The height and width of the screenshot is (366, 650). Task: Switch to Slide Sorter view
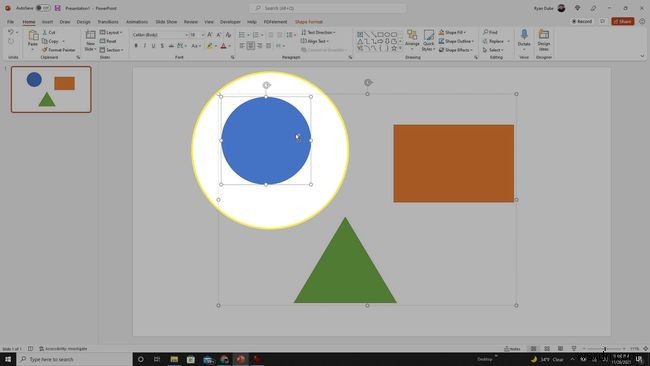point(547,349)
